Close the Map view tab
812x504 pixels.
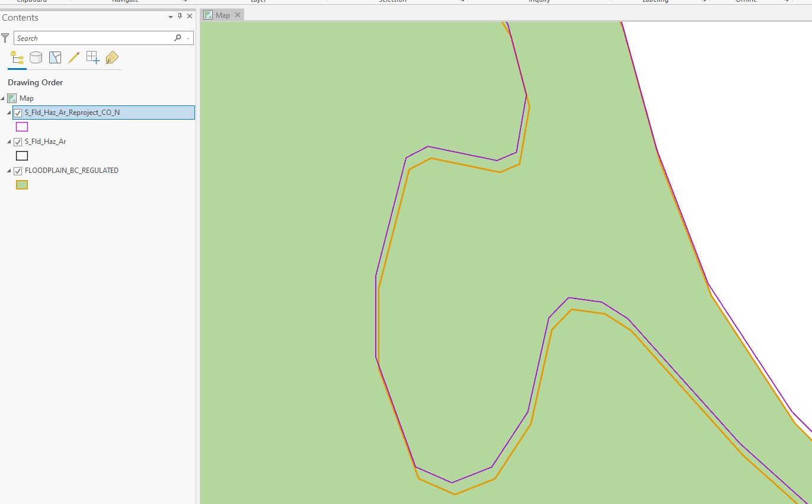pyautogui.click(x=237, y=15)
